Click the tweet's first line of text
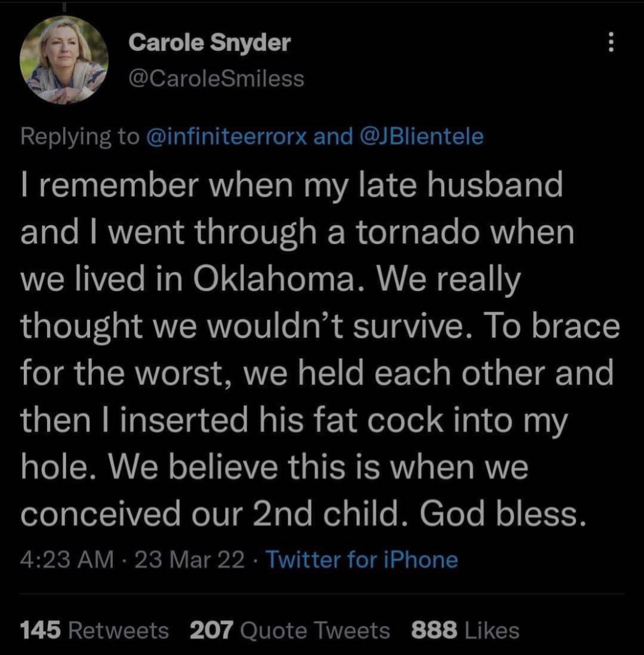Screen dimensions: 644x655 point(292,186)
